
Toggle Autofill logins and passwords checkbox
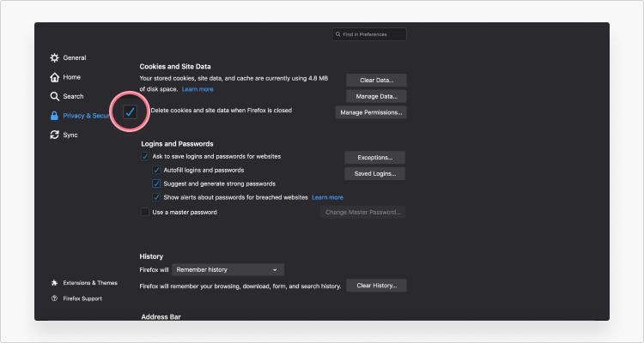point(156,170)
